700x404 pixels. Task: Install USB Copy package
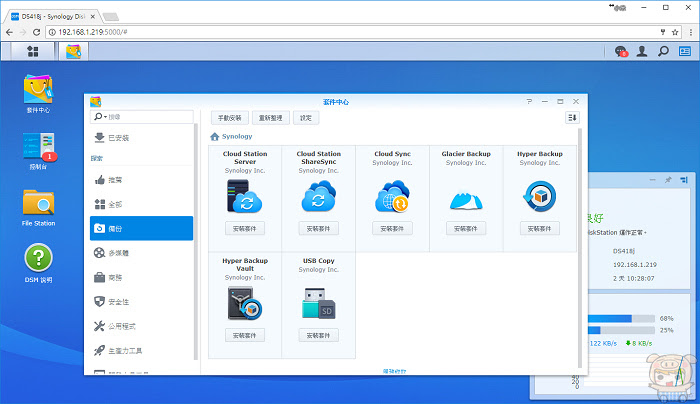(x=318, y=335)
